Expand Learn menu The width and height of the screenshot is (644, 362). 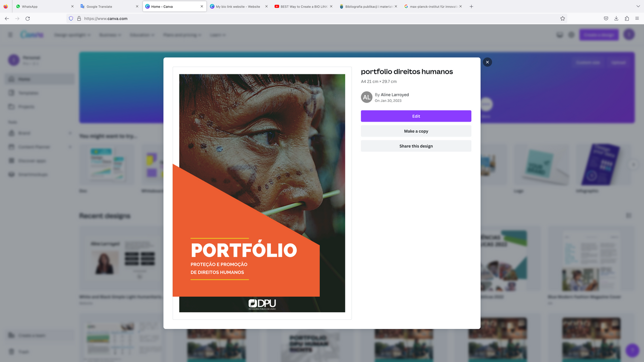(x=218, y=35)
